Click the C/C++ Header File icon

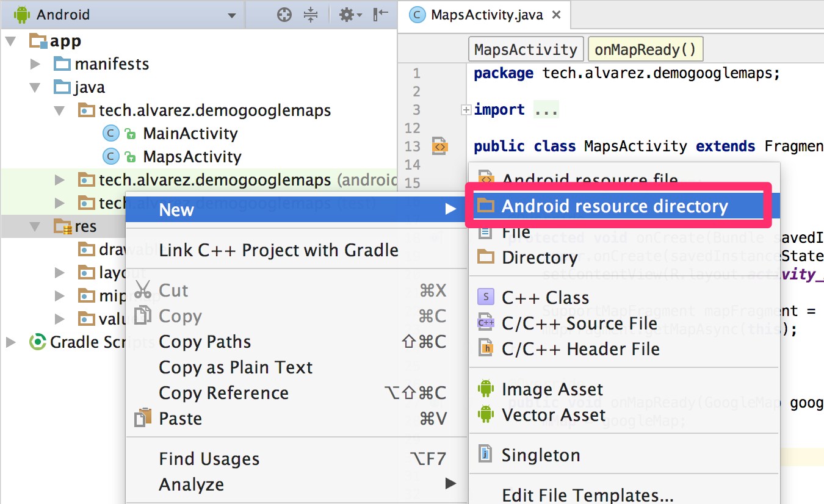coord(486,348)
